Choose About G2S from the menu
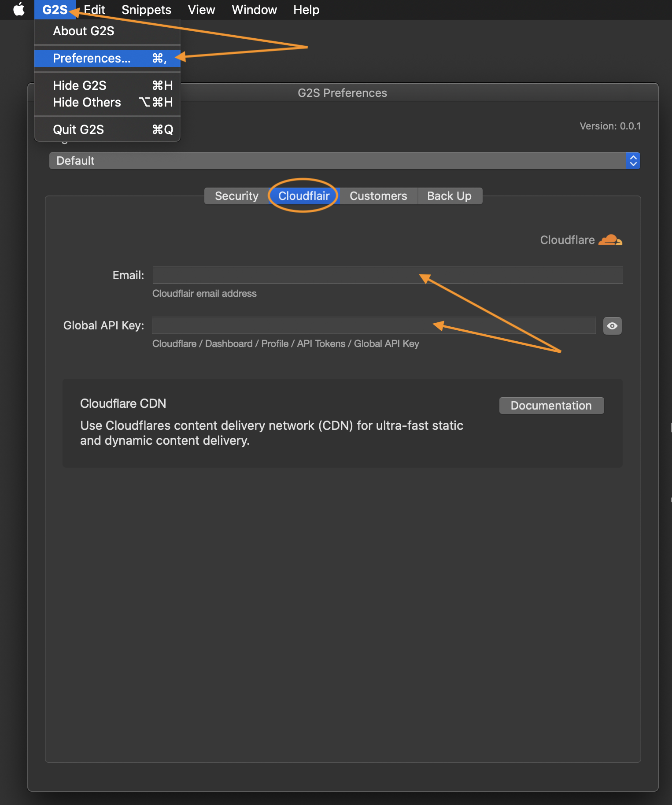 click(x=107, y=31)
